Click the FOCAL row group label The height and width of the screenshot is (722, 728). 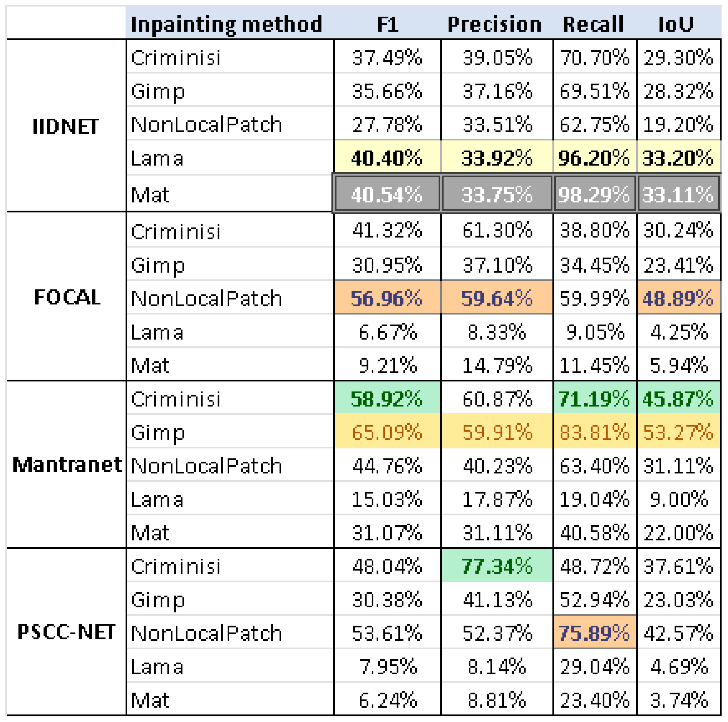[67, 297]
